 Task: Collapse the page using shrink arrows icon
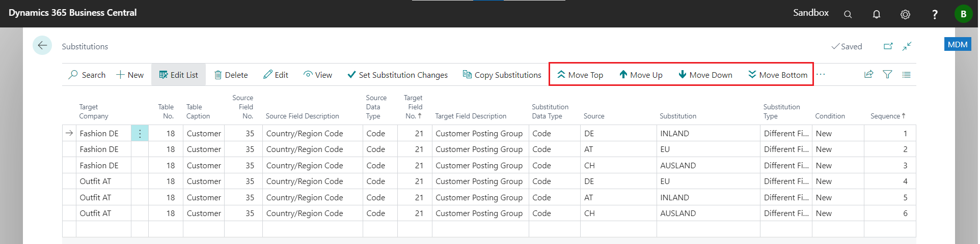(x=907, y=46)
